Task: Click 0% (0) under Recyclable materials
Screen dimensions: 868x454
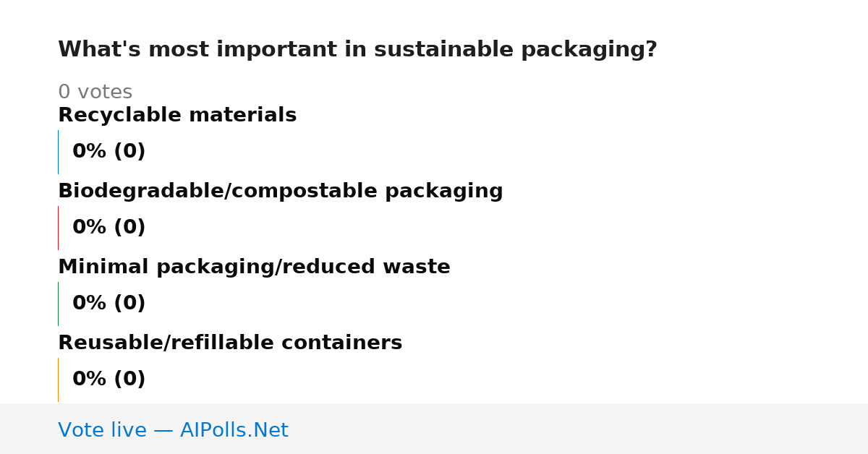Action: 109,152
